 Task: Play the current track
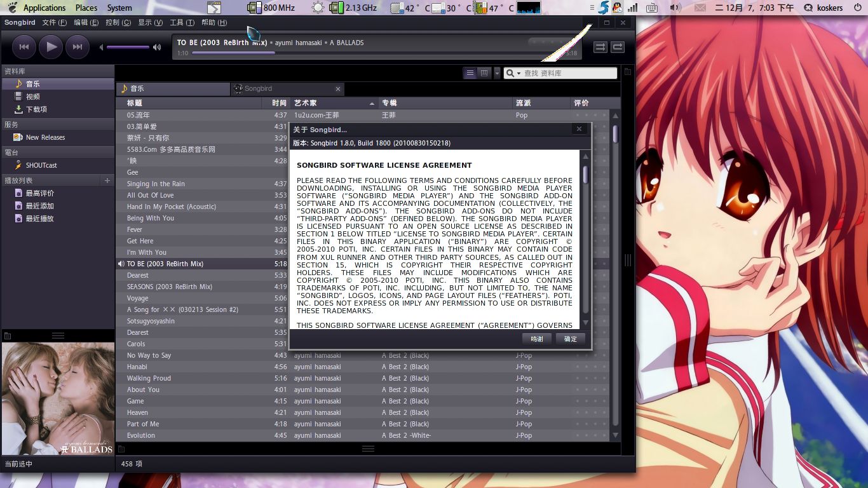click(x=51, y=46)
